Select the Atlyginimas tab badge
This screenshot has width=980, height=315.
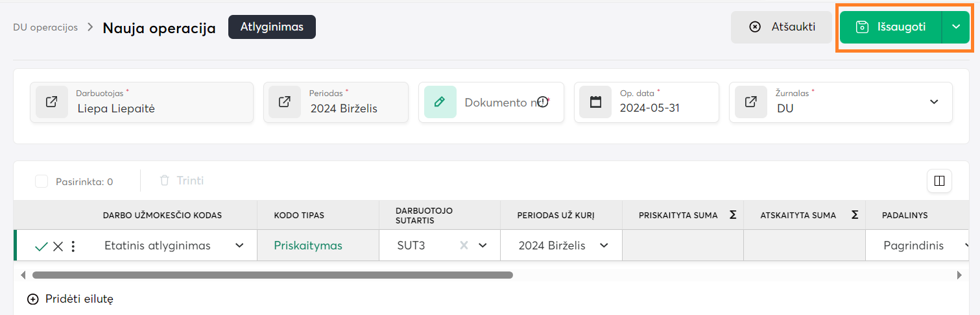tap(272, 27)
